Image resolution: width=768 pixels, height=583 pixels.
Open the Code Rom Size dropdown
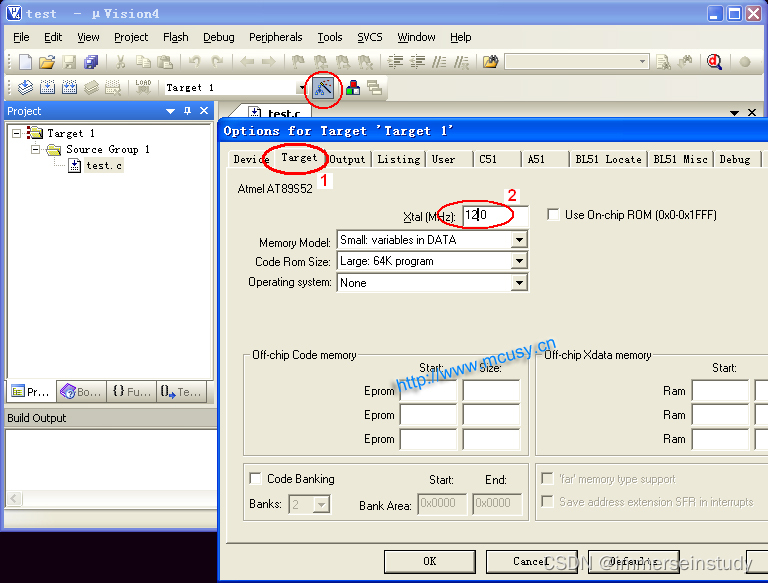click(x=519, y=261)
